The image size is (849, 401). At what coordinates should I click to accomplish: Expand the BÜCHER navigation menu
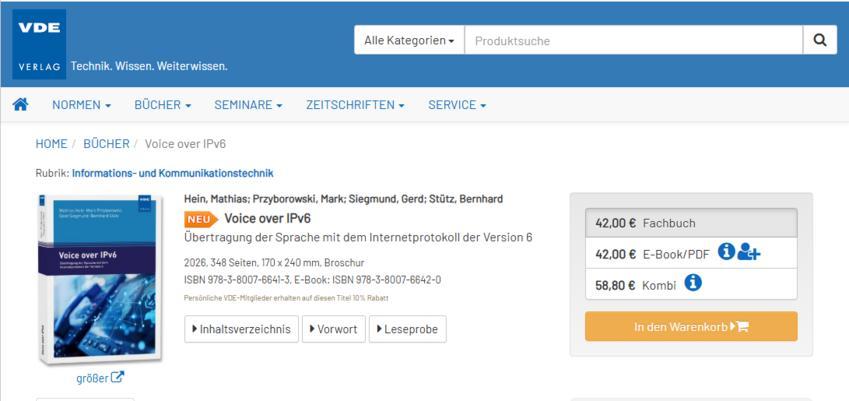(162, 105)
